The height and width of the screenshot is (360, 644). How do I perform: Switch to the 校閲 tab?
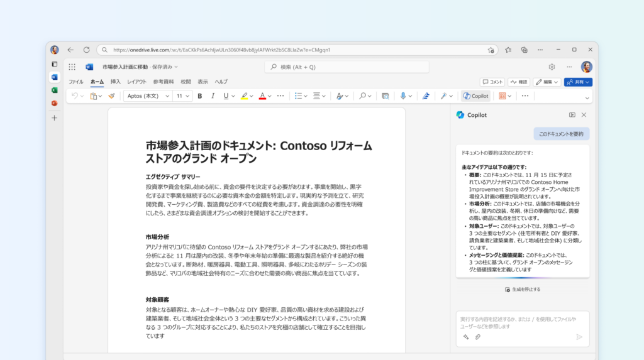(186, 82)
